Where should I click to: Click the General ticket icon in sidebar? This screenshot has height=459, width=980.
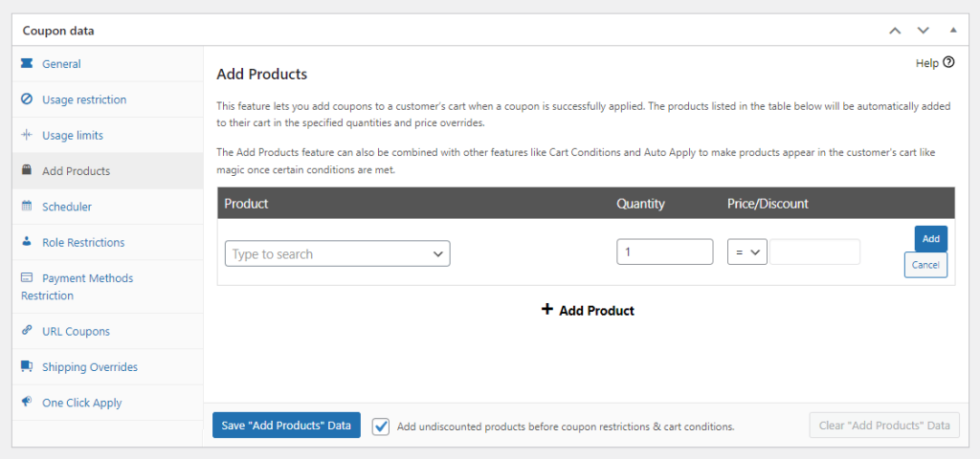click(x=27, y=64)
